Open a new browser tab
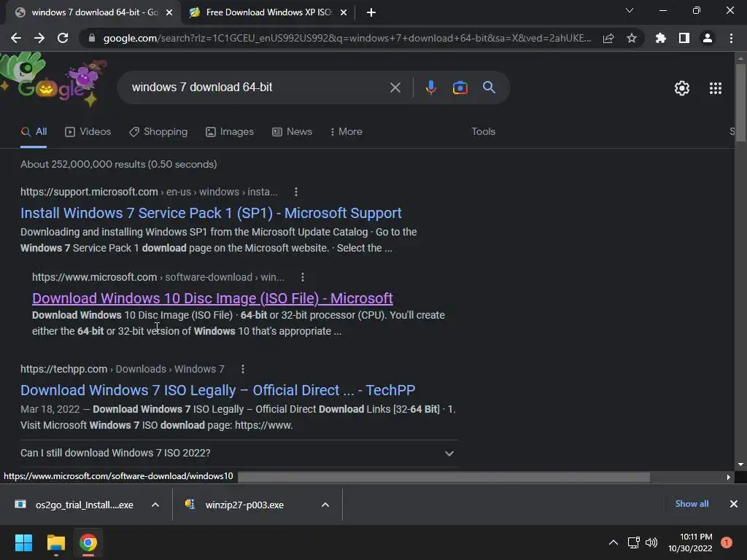The image size is (747, 560). 371,12
